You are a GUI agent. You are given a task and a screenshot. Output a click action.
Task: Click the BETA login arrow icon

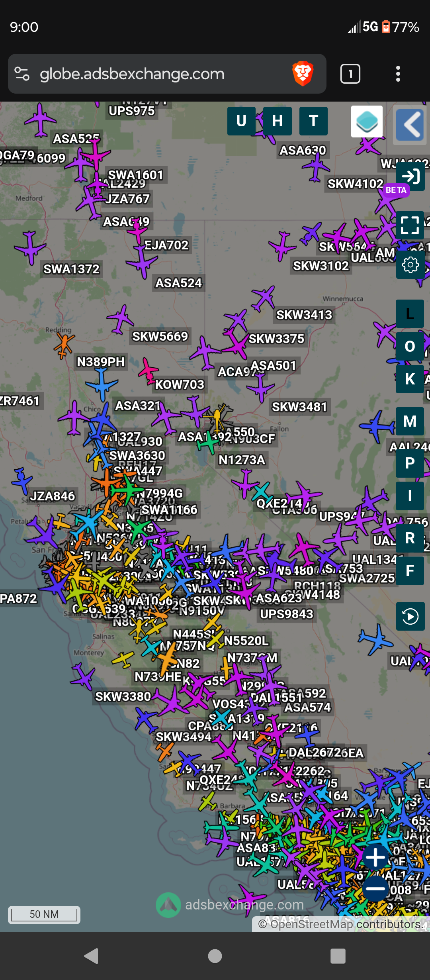(410, 176)
